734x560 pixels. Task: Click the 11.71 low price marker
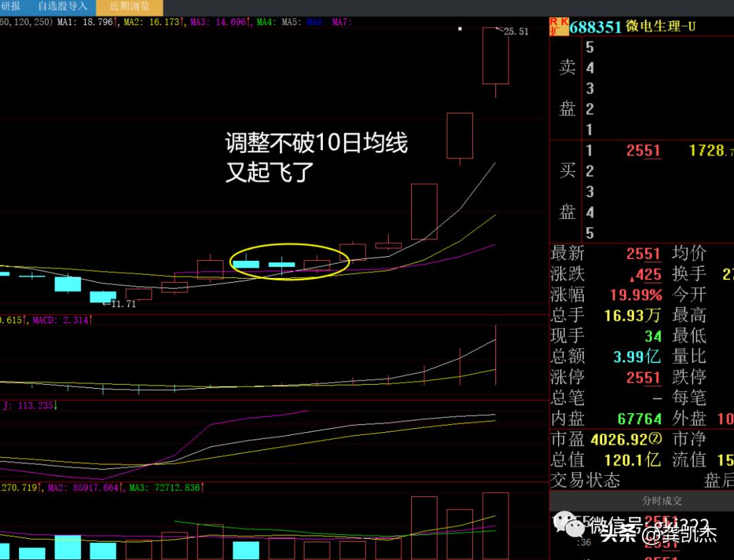122,304
